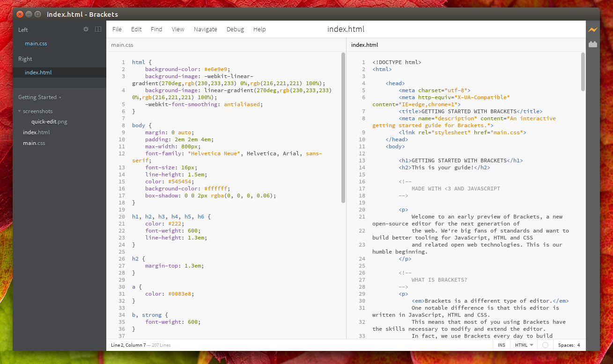The width and height of the screenshot is (613, 364).
Task: Maximize the Brackets window
Action: [38, 14]
